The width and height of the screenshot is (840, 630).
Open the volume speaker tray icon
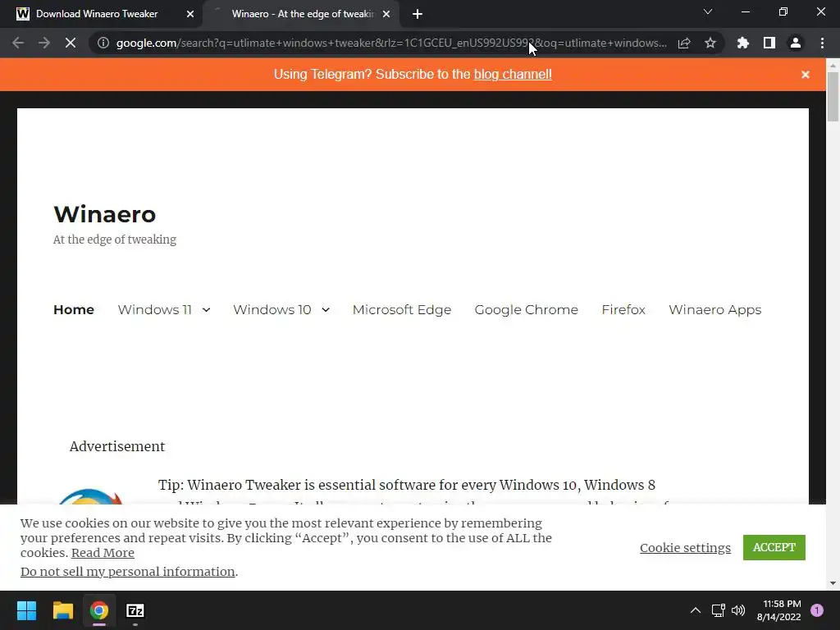(x=738, y=610)
